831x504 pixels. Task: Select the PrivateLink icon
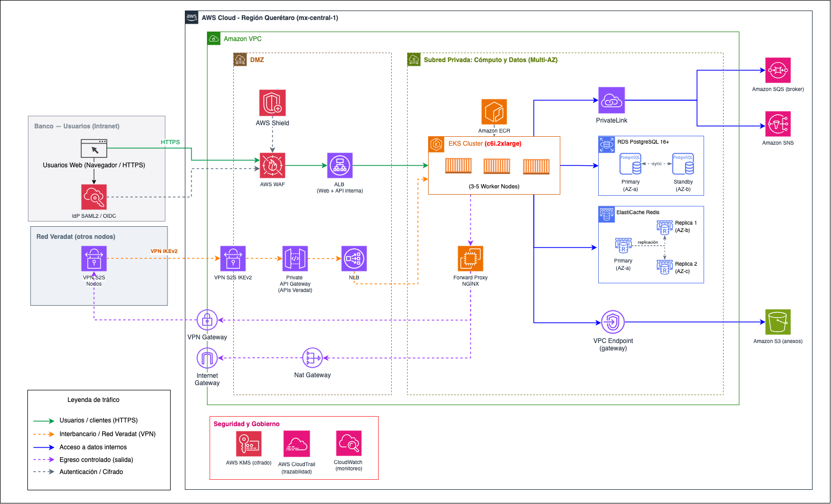(611, 100)
